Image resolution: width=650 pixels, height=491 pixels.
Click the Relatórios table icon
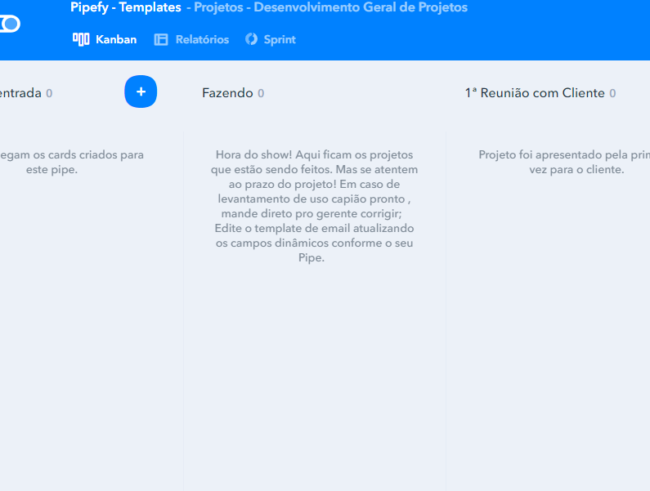161,39
